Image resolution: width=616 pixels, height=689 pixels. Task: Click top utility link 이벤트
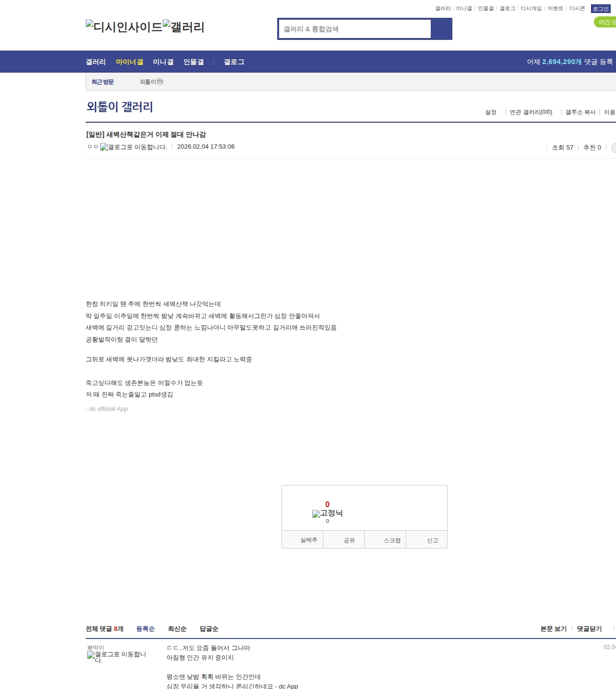(555, 9)
